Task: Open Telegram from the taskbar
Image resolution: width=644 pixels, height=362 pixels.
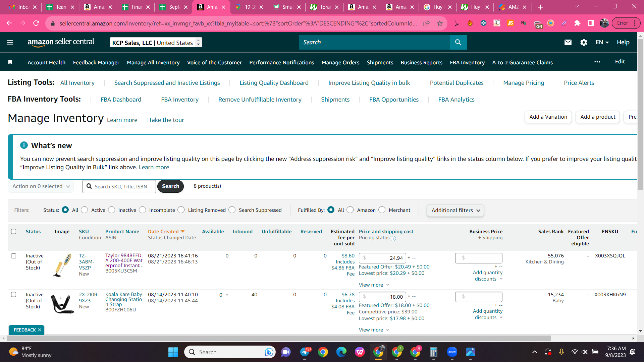Action: pos(305,352)
